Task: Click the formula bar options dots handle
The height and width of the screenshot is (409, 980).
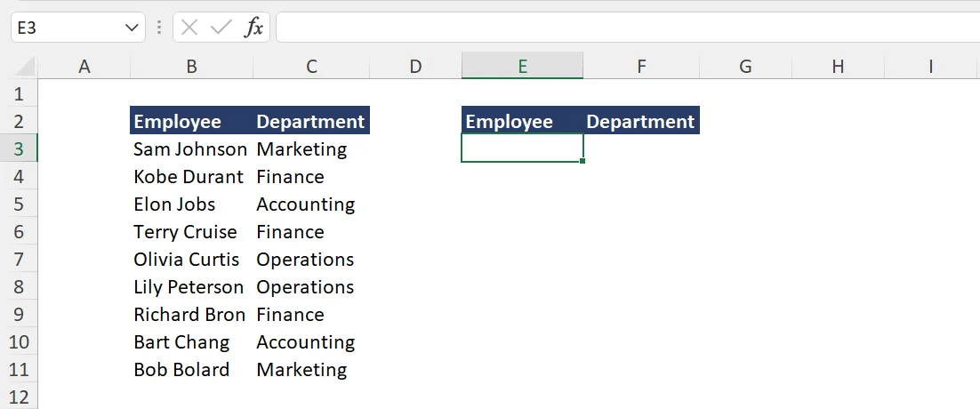Action: 159,28
